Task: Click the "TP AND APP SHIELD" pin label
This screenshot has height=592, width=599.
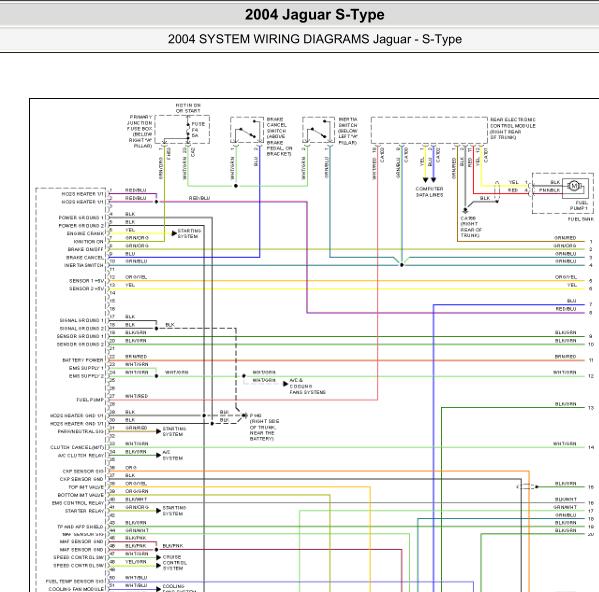Action: [x=80, y=527]
